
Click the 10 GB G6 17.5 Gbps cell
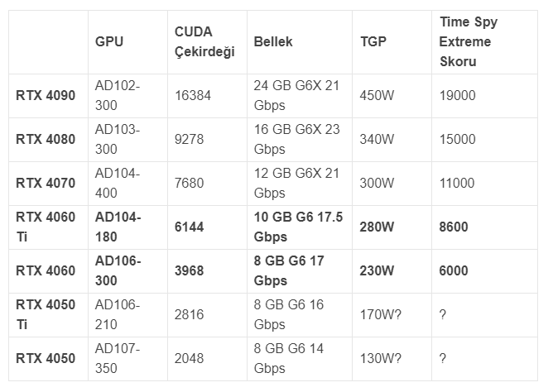pos(299,227)
